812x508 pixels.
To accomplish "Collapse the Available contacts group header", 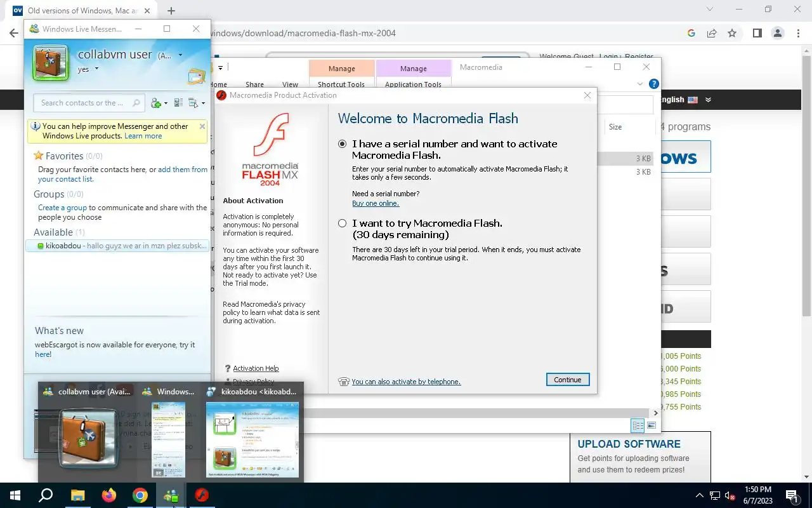I will [59, 232].
